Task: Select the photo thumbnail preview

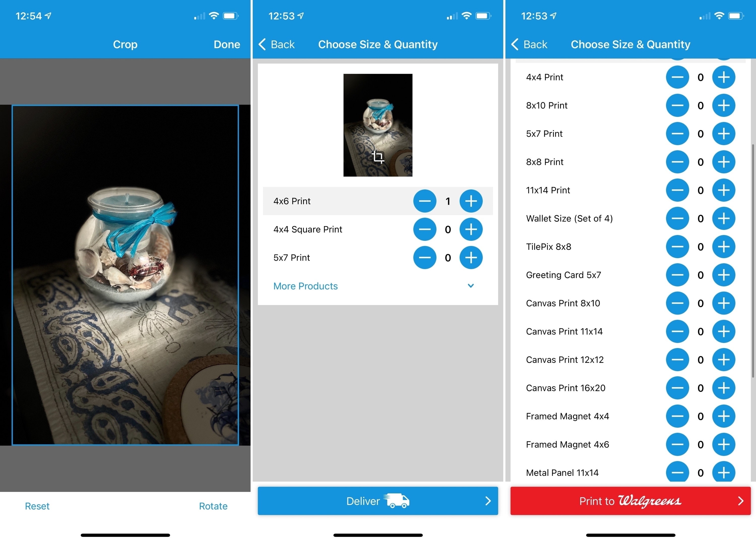Action: [x=378, y=125]
